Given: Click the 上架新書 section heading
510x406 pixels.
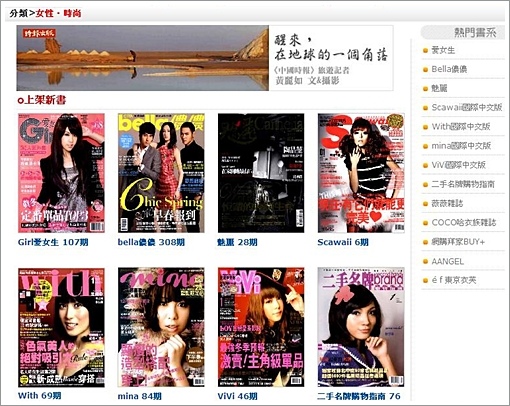Looking at the screenshot, I should pyautogui.click(x=42, y=100).
